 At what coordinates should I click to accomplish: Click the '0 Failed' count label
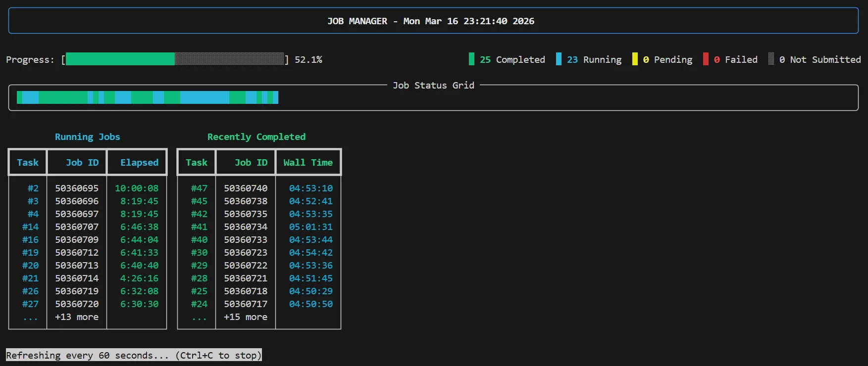click(736, 60)
